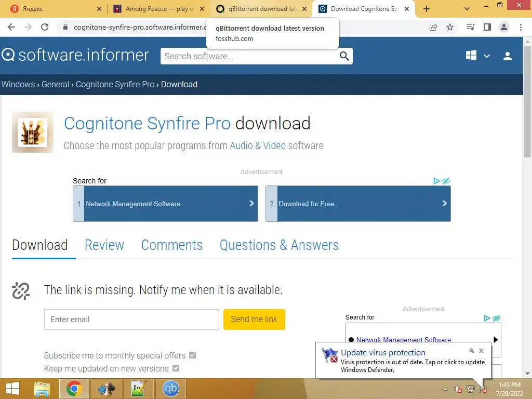Click the Send me link button
This screenshot has width=532, height=399.
pos(254,320)
